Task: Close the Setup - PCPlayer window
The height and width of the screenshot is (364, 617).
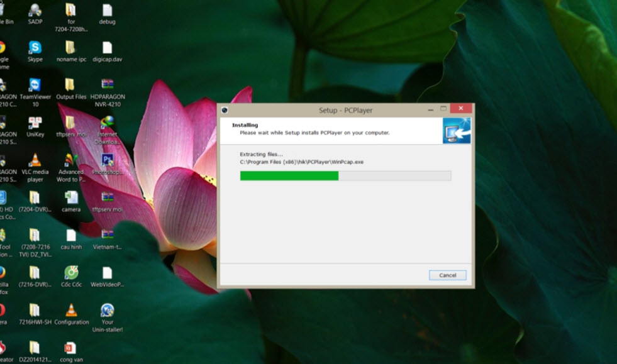Action: pyautogui.click(x=461, y=109)
